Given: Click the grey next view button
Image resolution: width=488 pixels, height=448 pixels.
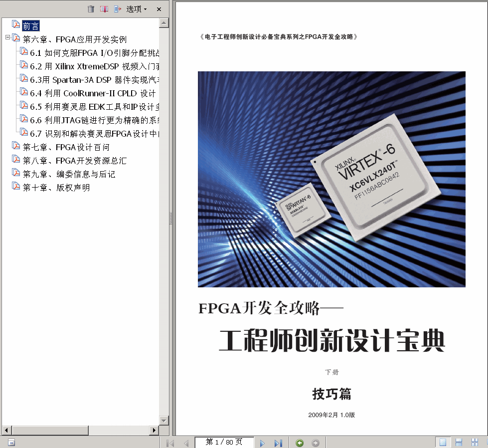Looking at the screenshot, I should tap(315, 443).
